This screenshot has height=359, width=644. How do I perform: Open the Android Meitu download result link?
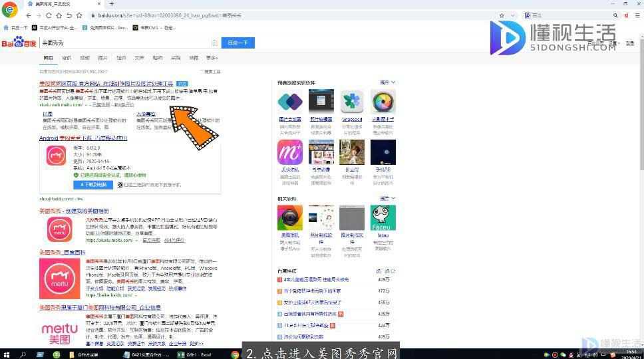[83, 138]
